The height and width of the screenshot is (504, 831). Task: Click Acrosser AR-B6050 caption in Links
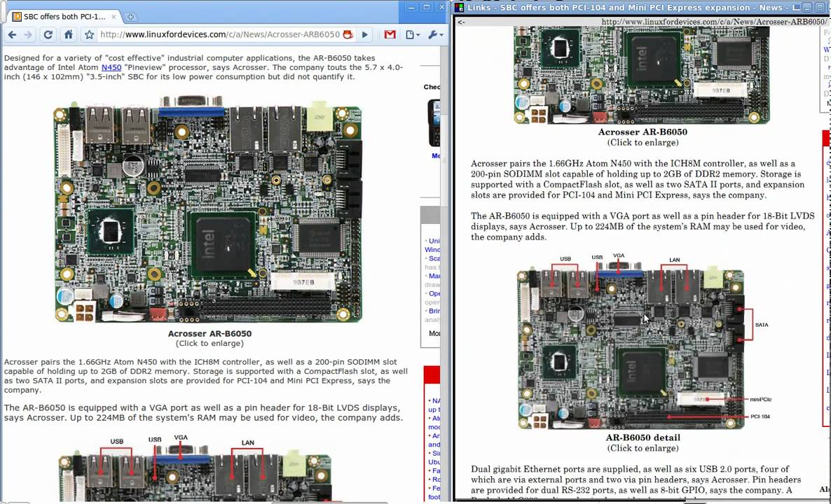click(x=643, y=132)
